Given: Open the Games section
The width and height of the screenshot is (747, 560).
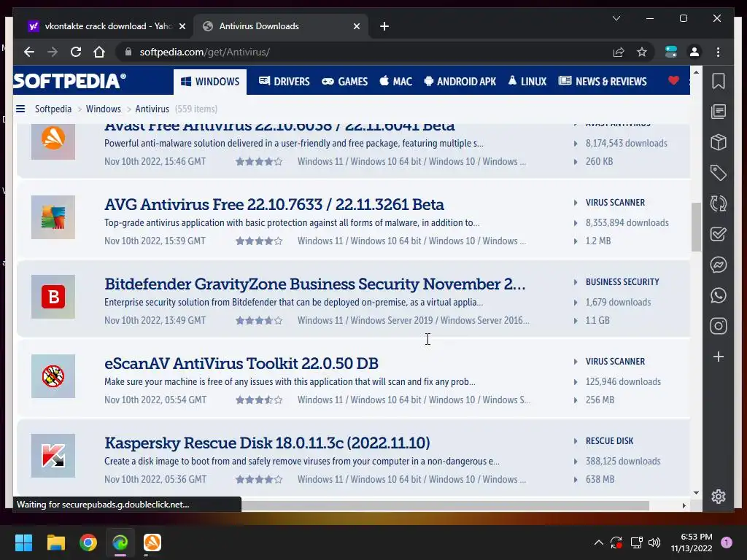Looking at the screenshot, I should pyautogui.click(x=345, y=82).
